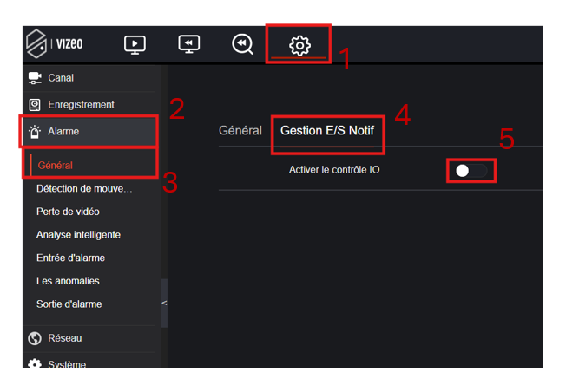566x392 pixels.
Task: Open Analyse intelligente in the sidebar
Action: click(x=78, y=235)
